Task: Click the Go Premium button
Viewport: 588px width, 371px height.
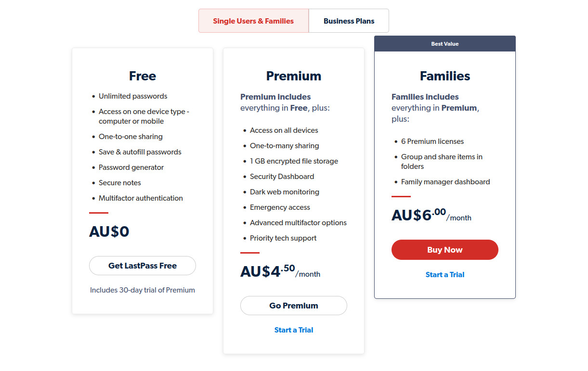Action: [294, 306]
